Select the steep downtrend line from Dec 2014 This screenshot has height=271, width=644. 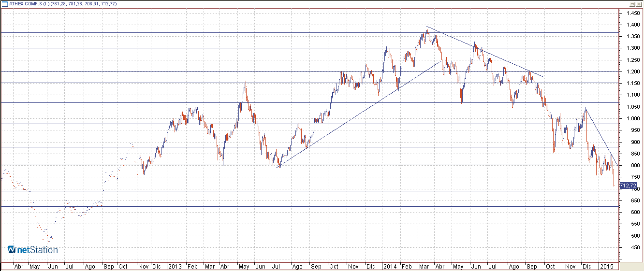pos(602,137)
